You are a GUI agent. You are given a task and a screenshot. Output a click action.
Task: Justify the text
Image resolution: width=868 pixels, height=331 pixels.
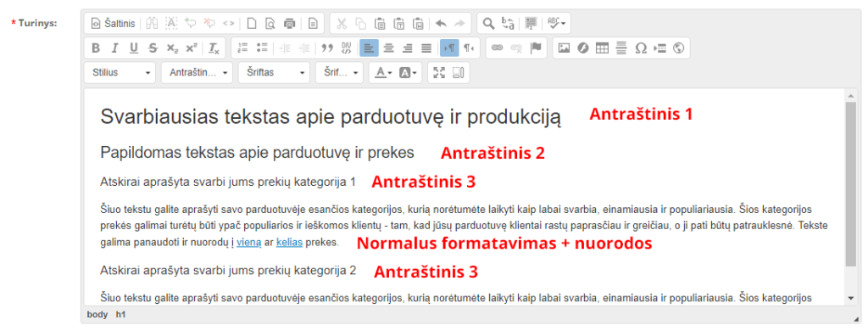click(x=426, y=48)
